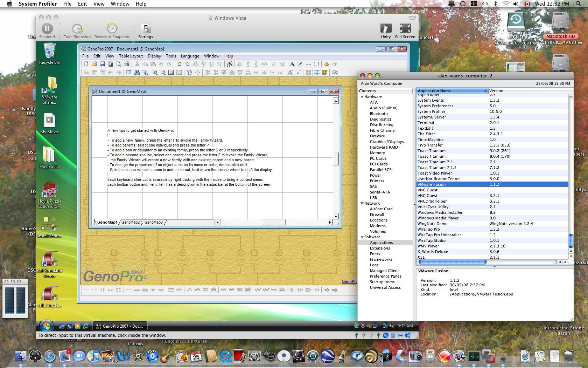Open the Recycle Bin on Vista desktop
Viewport: 588px width, 368px height.
click(x=50, y=53)
